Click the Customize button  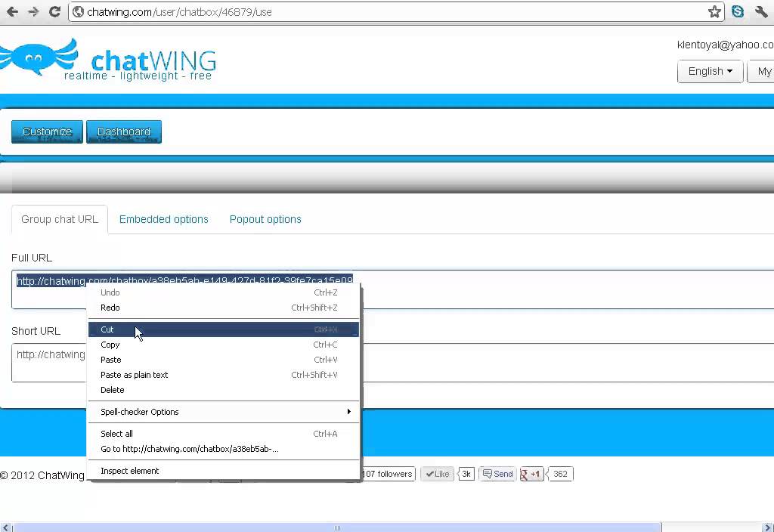(x=47, y=131)
